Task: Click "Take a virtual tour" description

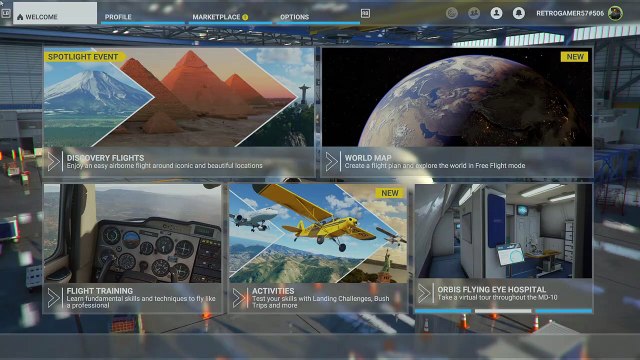Action: (497, 298)
